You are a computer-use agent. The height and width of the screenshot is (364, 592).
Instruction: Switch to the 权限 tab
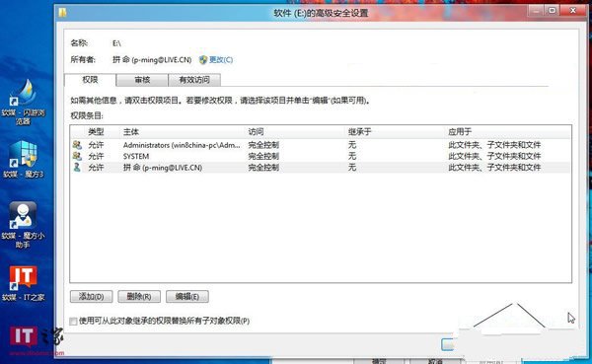tap(90, 80)
